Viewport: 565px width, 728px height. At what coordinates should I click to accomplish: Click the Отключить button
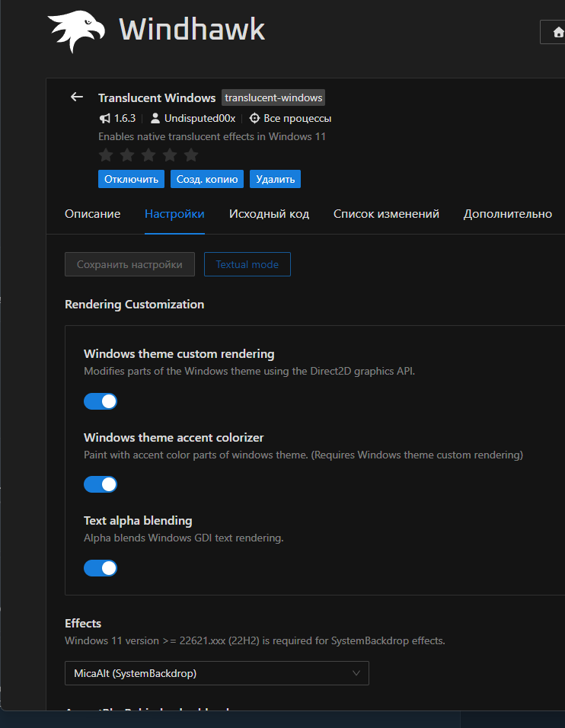pyautogui.click(x=132, y=179)
